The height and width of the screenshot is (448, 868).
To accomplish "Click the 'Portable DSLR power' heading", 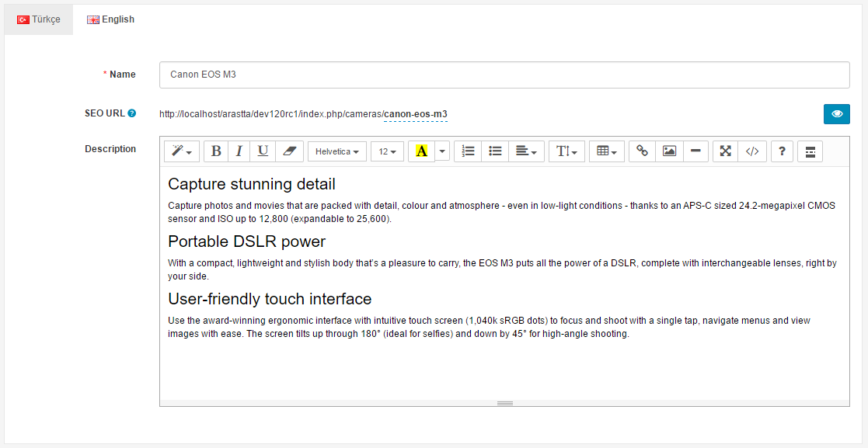I will 247,241.
